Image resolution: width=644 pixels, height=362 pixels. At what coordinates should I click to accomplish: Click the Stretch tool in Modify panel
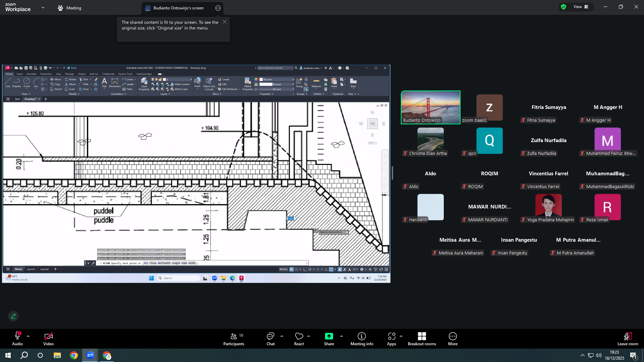pyautogui.click(x=56, y=89)
